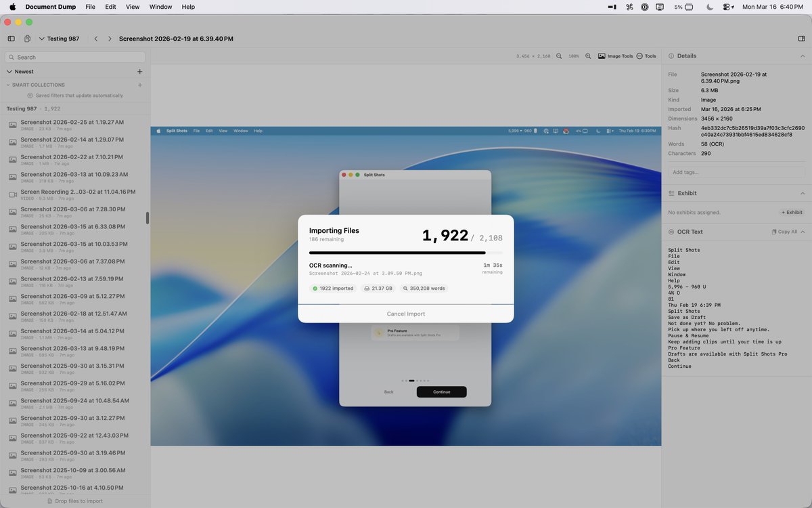This screenshot has height=508, width=812.
Task: Click the Search field in sidebar
Action: [x=75, y=58]
